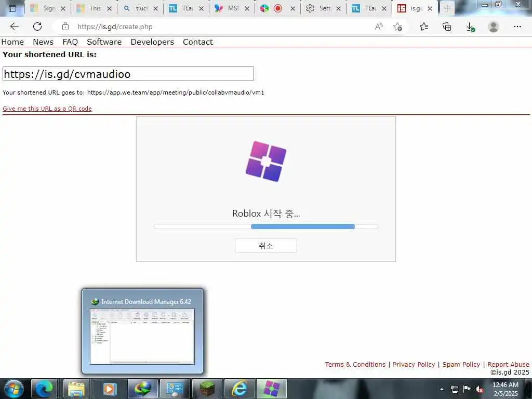
Task: Click the shortened URL text field
Action: click(x=128, y=74)
